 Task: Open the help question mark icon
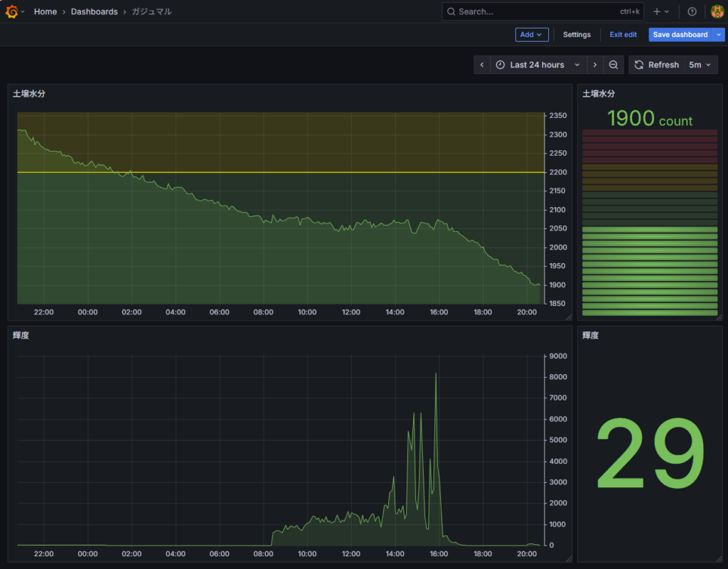tap(692, 11)
